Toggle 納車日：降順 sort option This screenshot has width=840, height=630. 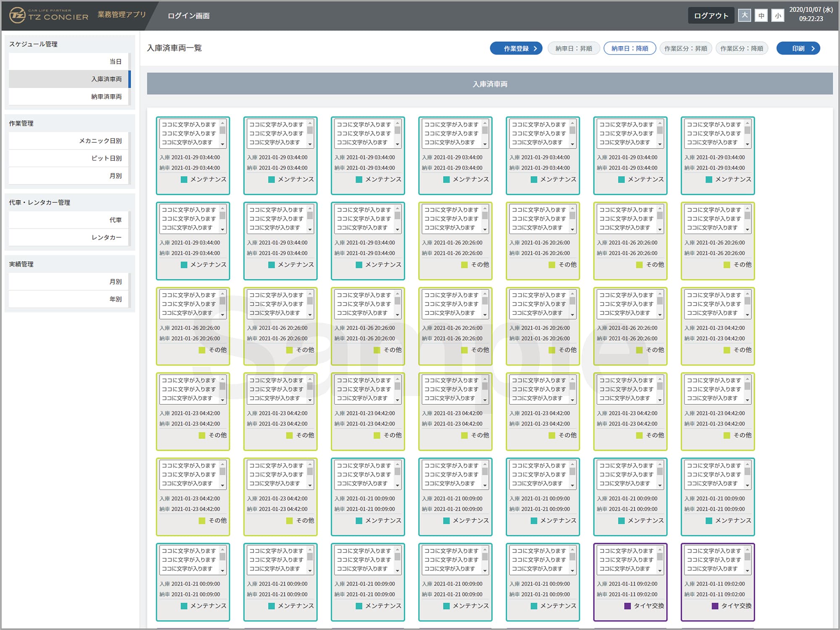click(x=630, y=49)
